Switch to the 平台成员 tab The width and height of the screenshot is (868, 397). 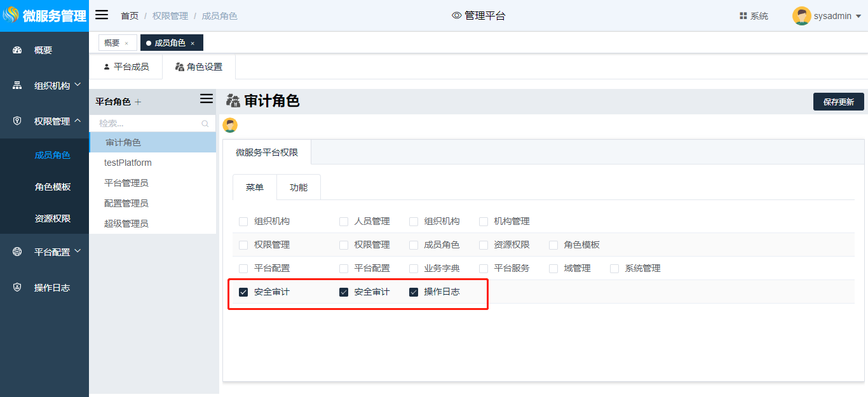[126, 67]
